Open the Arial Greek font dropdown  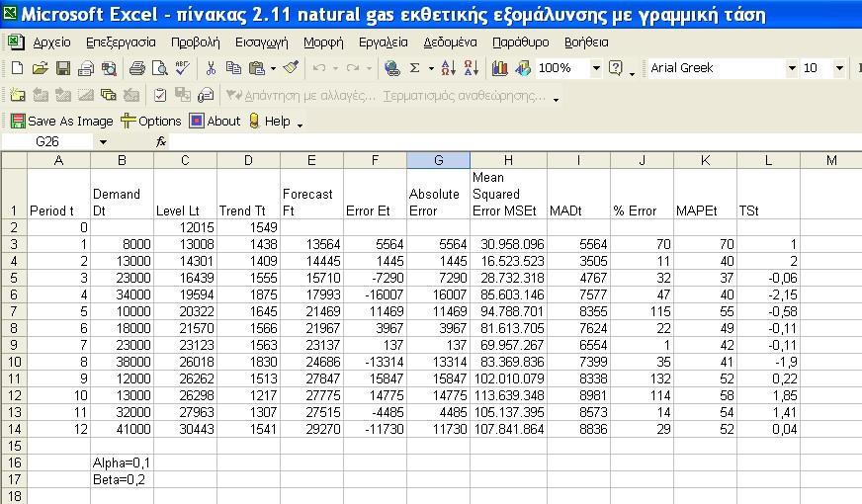coord(792,68)
